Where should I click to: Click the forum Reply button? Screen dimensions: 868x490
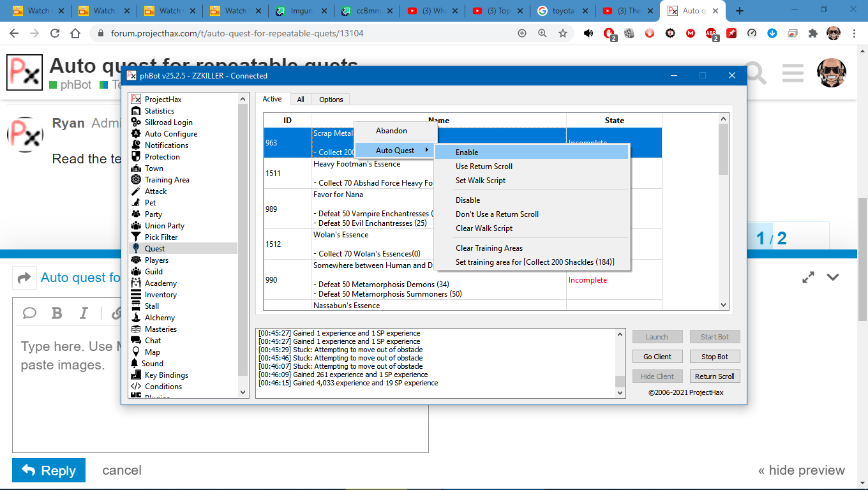click(x=49, y=471)
